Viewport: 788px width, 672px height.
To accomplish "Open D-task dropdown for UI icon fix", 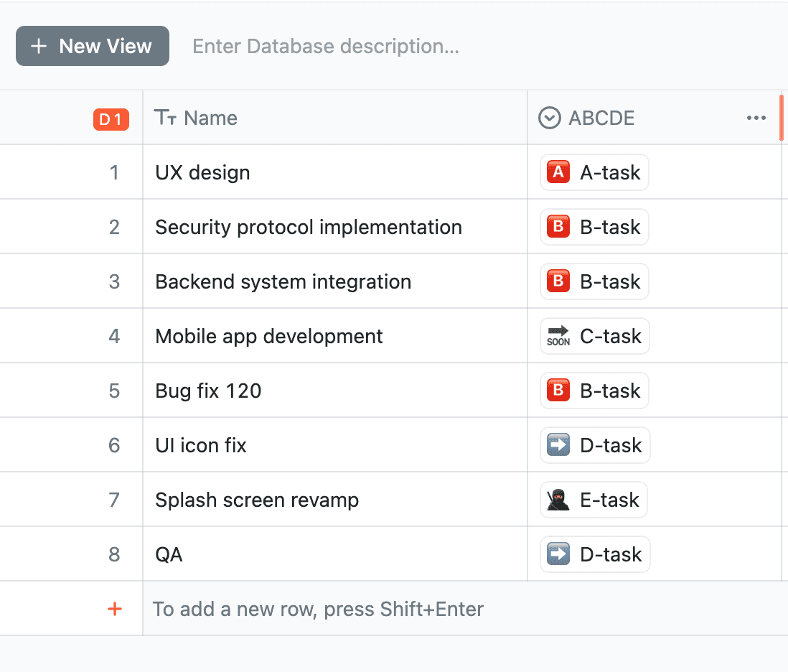I will coord(594,446).
